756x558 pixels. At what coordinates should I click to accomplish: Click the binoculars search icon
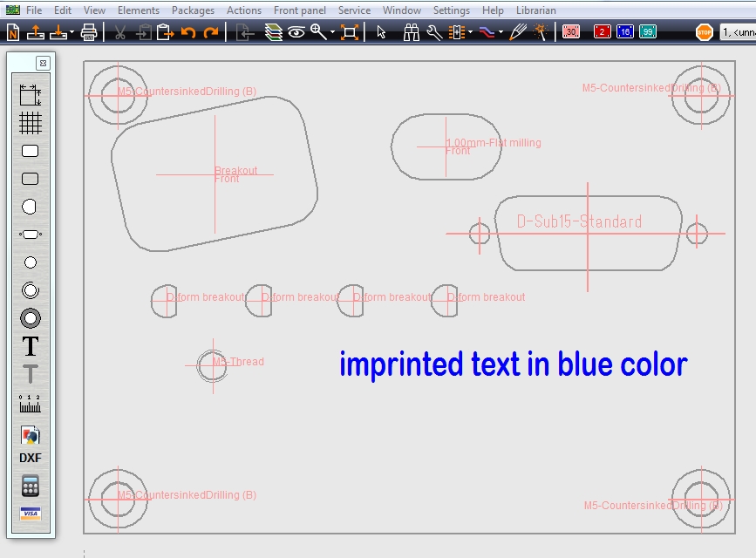(412, 32)
